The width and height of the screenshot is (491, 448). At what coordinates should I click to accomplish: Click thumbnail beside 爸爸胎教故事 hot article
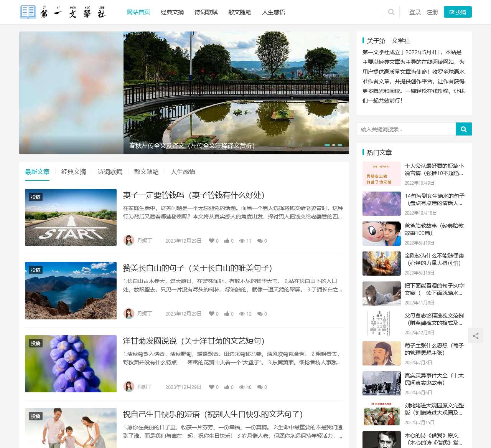pyautogui.click(x=382, y=233)
